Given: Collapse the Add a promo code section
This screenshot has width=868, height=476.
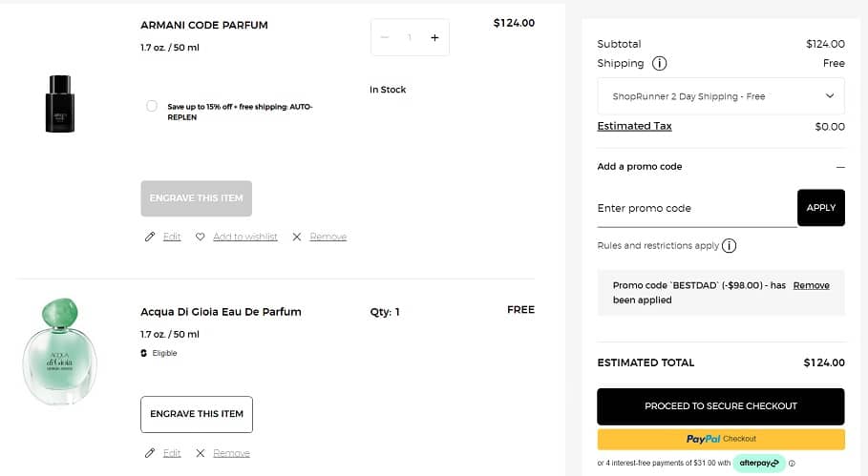Looking at the screenshot, I should click(840, 167).
